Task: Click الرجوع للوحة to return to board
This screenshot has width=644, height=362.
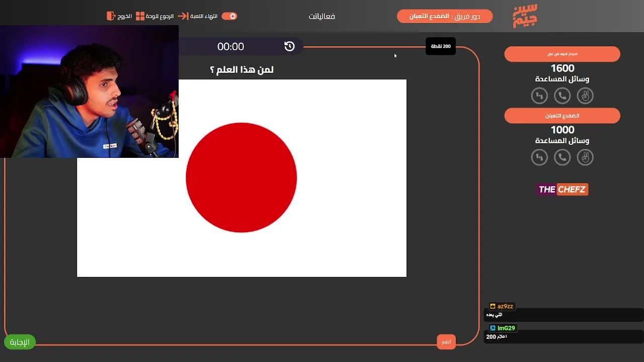Action: 159,16
